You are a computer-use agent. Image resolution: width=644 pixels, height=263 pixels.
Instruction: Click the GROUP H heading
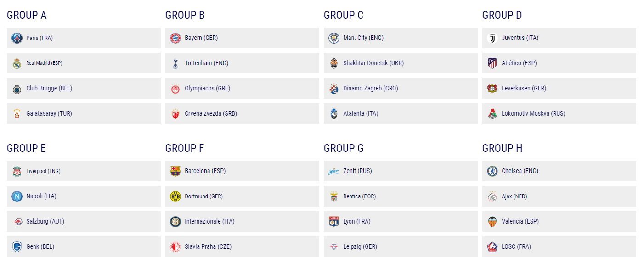502,148
